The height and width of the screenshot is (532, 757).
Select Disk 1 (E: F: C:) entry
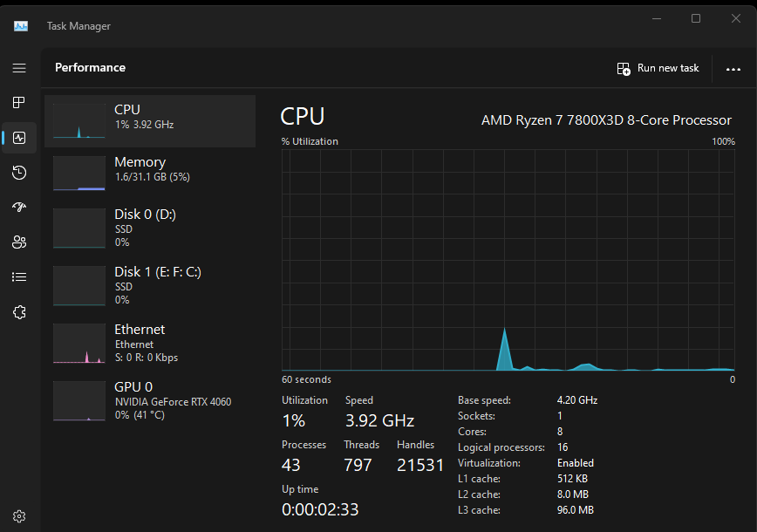pos(150,285)
